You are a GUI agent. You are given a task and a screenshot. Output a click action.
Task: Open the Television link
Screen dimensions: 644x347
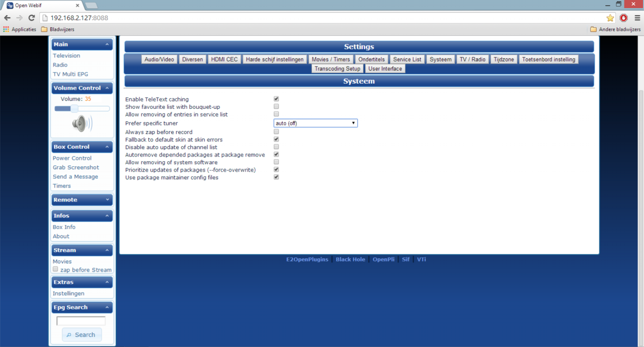[66, 55]
